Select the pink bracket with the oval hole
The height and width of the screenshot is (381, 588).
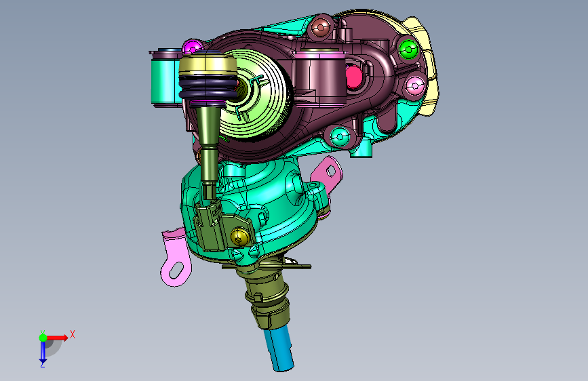[175, 258]
